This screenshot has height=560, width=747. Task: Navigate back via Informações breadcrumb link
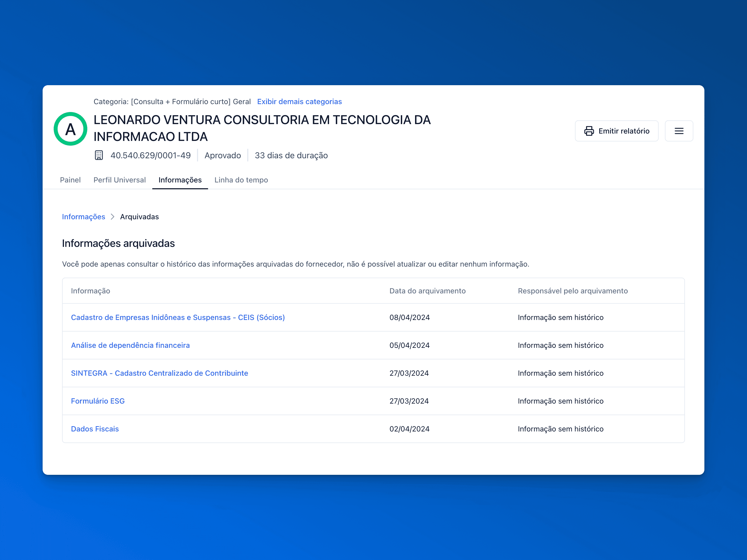click(x=83, y=217)
